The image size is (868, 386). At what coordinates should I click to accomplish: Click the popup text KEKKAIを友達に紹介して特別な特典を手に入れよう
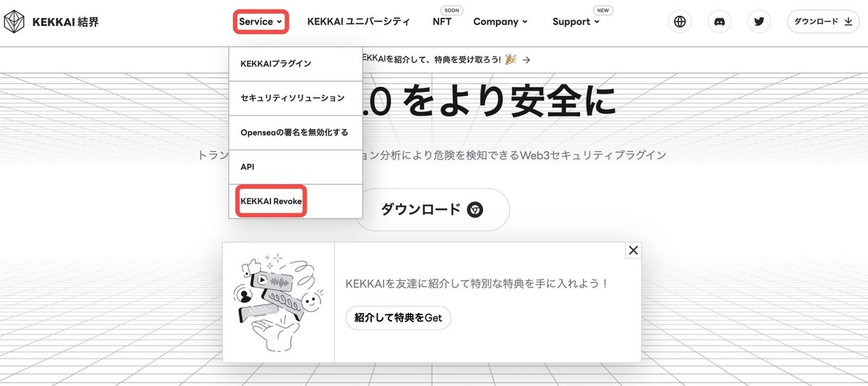[477, 283]
